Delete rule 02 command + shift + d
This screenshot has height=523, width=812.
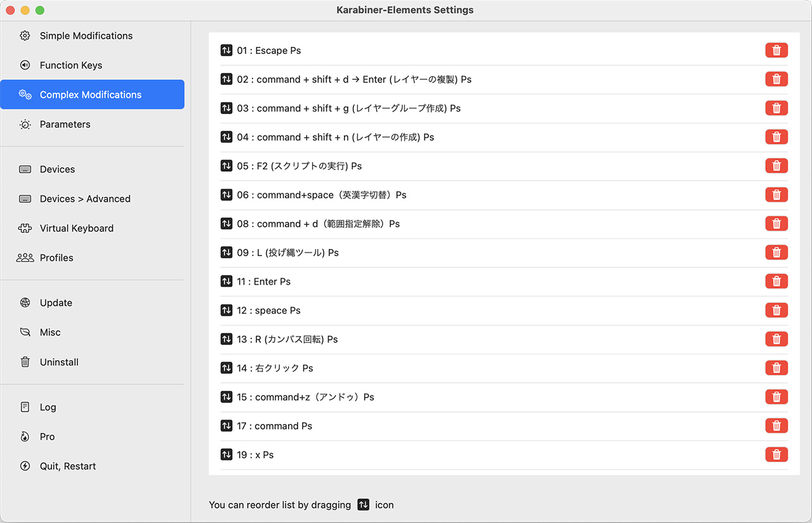[776, 79]
